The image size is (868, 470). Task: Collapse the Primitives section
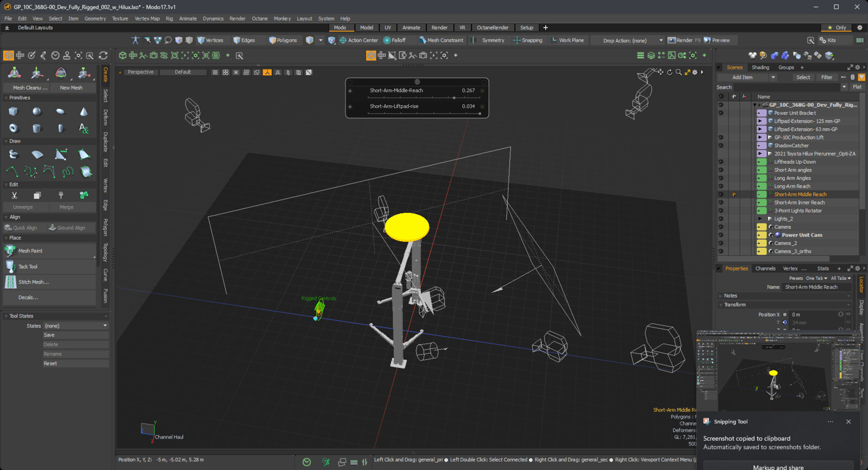tap(6, 98)
